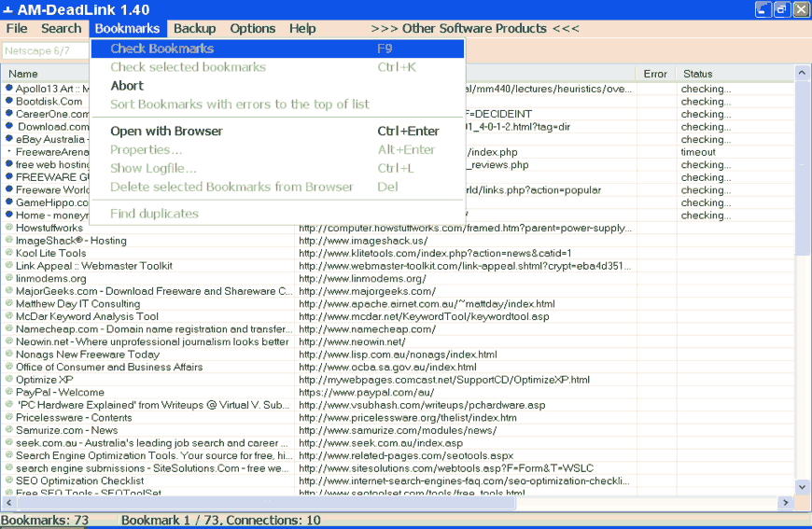Select the PayPal - Welcome bookmark
812x529 pixels.
tap(398, 393)
